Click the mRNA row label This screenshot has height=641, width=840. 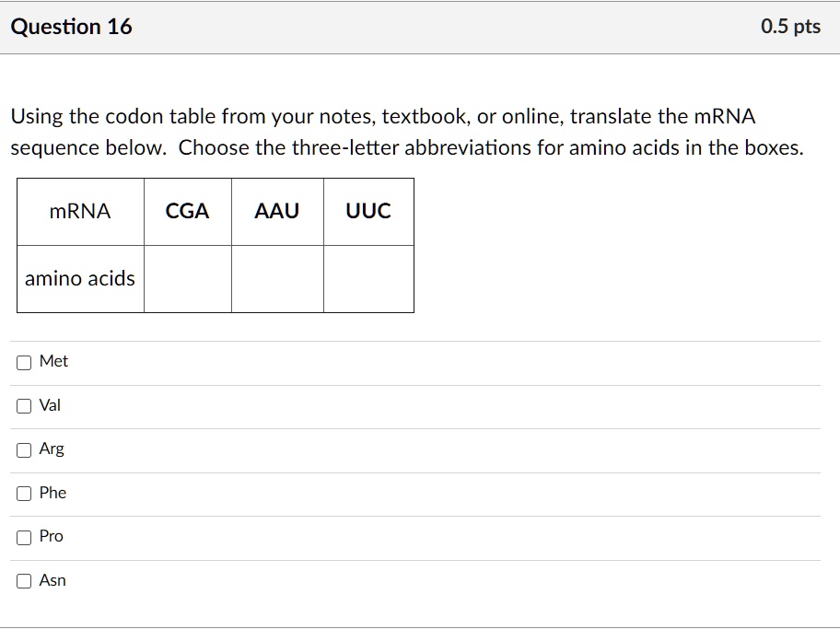(79, 211)
